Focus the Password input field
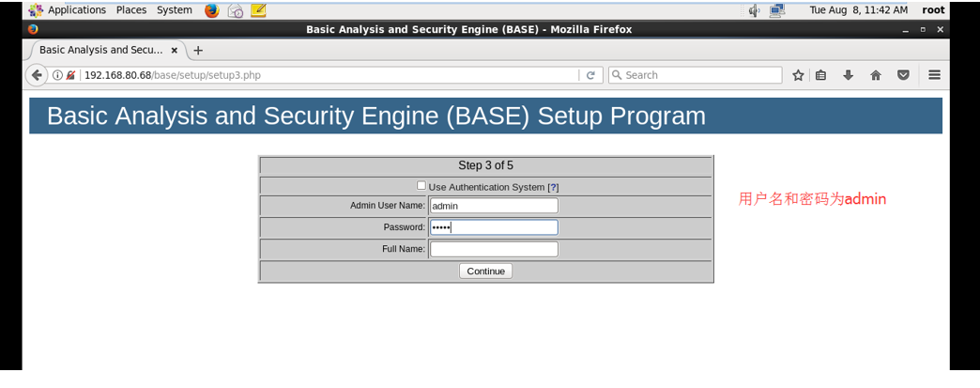The image size is (980, 388). coord(494,227)
